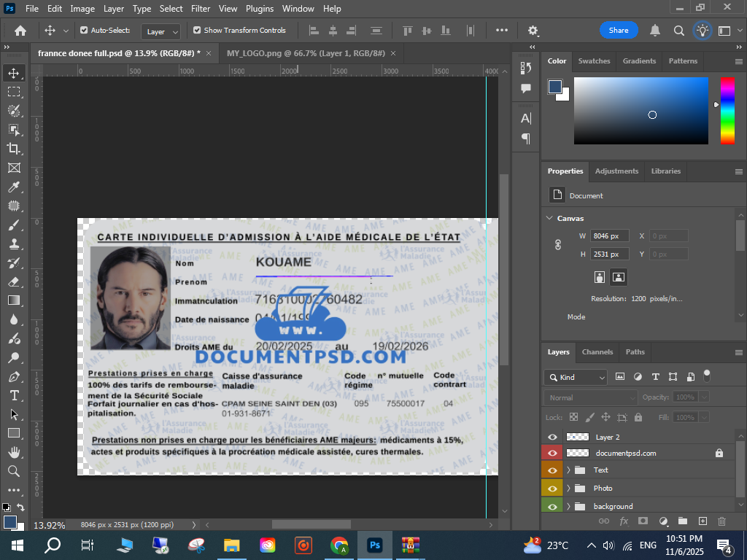This screenshot has width=747, height=560.
Task: Select the Zoom tool in toolbar
Action: (14, 471)
